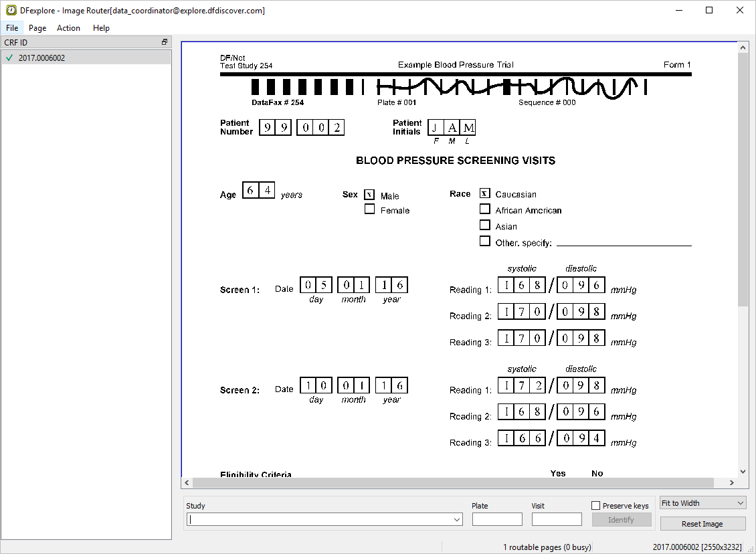Click the scroll right arrow under the image
Image resolution: width=756 pixels, height=554 pixels.
731,483
